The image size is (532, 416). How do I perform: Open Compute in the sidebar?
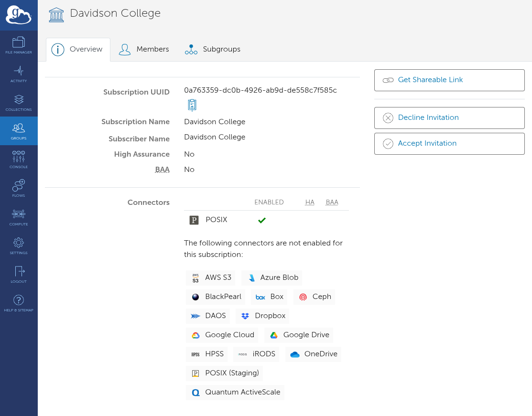point(19,217)
